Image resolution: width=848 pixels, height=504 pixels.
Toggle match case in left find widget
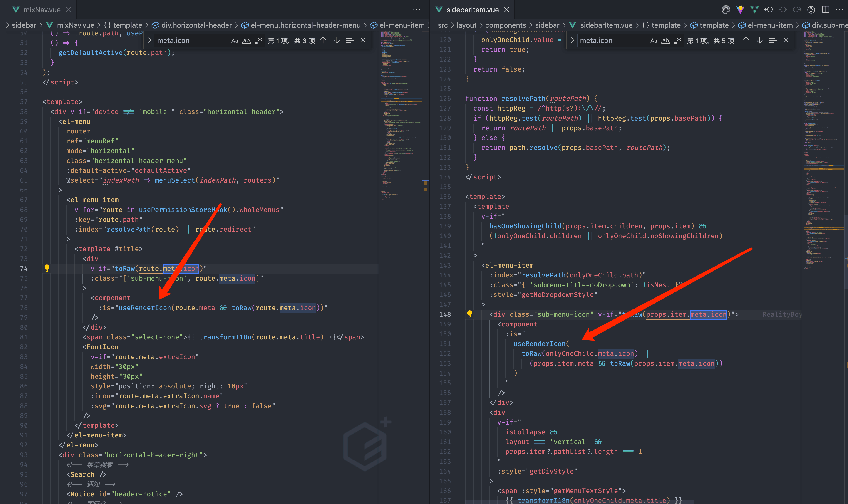point(234,41)
